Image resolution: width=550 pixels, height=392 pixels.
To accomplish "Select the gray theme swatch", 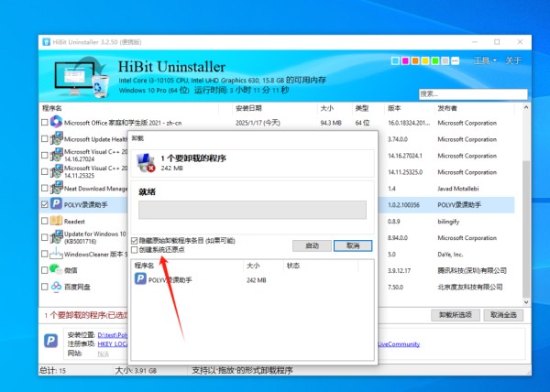I will pyautogui.click(x=445, y=61).
